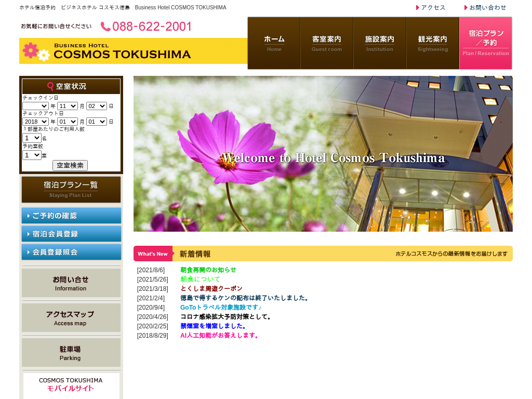Viewport: 532px width, 399px height.
Task: Click the magnifier icon in 空室状況 header
Action: click(x=50, y=86)
